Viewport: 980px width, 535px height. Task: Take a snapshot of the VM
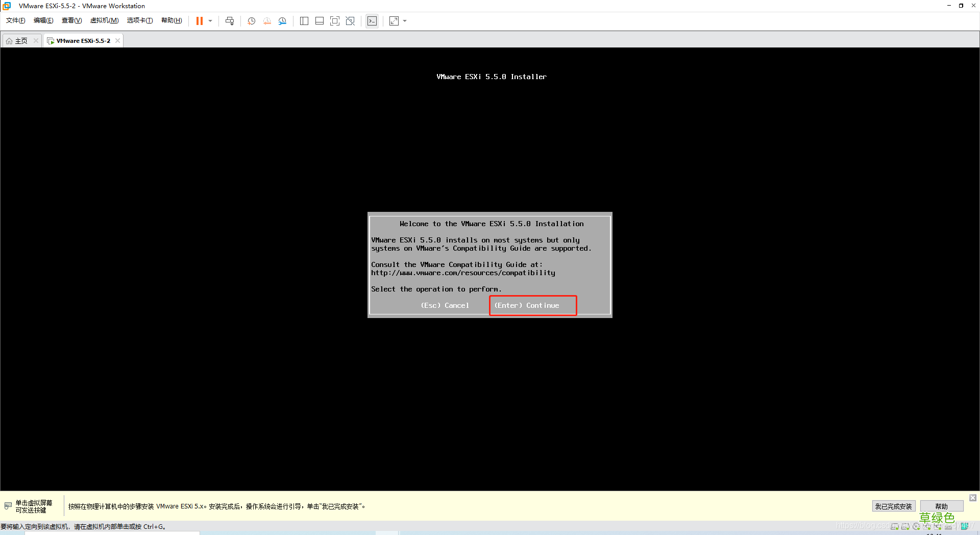tap(252, 21)
